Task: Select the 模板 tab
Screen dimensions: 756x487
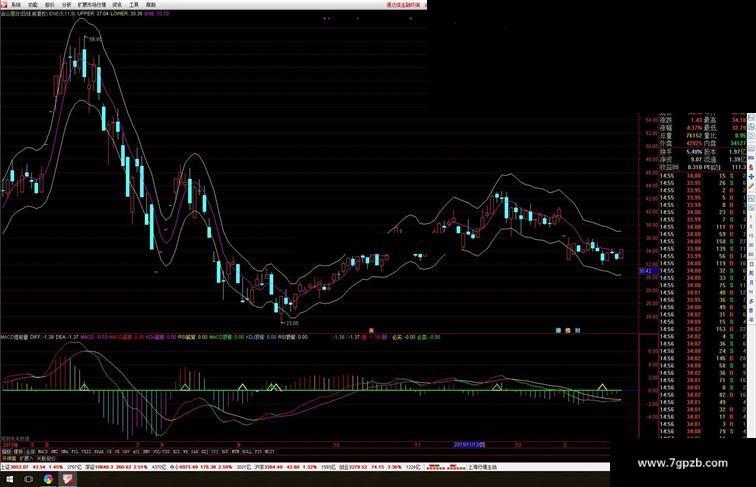Action: [18, 452]
